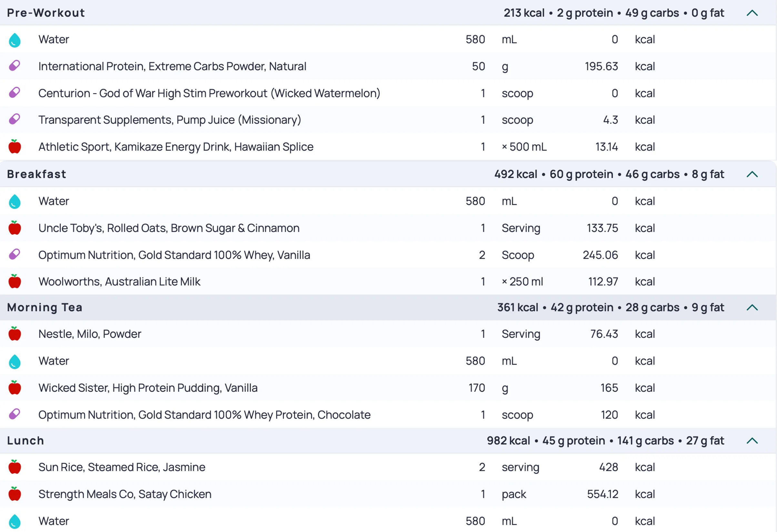This screenshot has width=777, height=532.
Task: Collapse the Pre-Workout section chevron
Action: 752,13
